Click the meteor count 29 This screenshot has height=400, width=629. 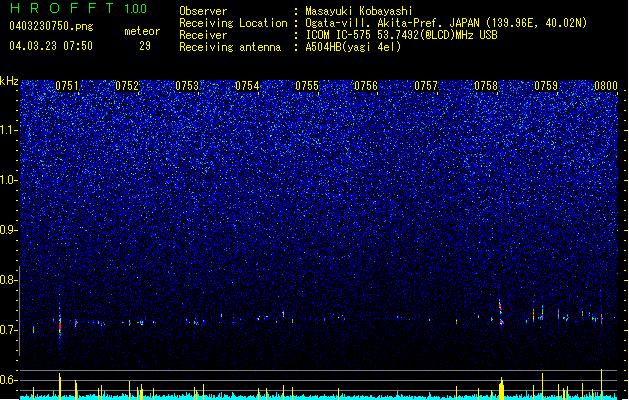point(145,46)
